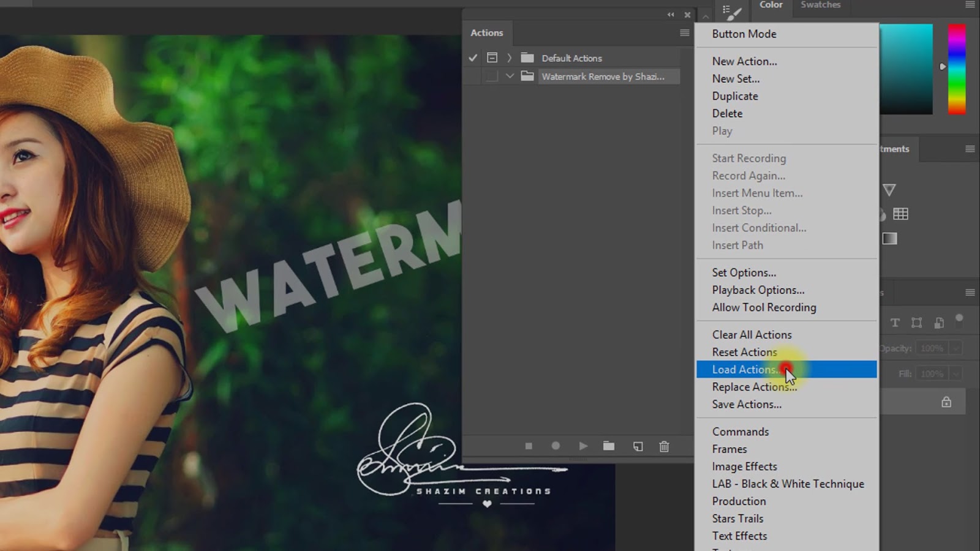Click the Delete trash icon in Actions panel
This screenshot has width=980, height=551.
pos(664,446)
